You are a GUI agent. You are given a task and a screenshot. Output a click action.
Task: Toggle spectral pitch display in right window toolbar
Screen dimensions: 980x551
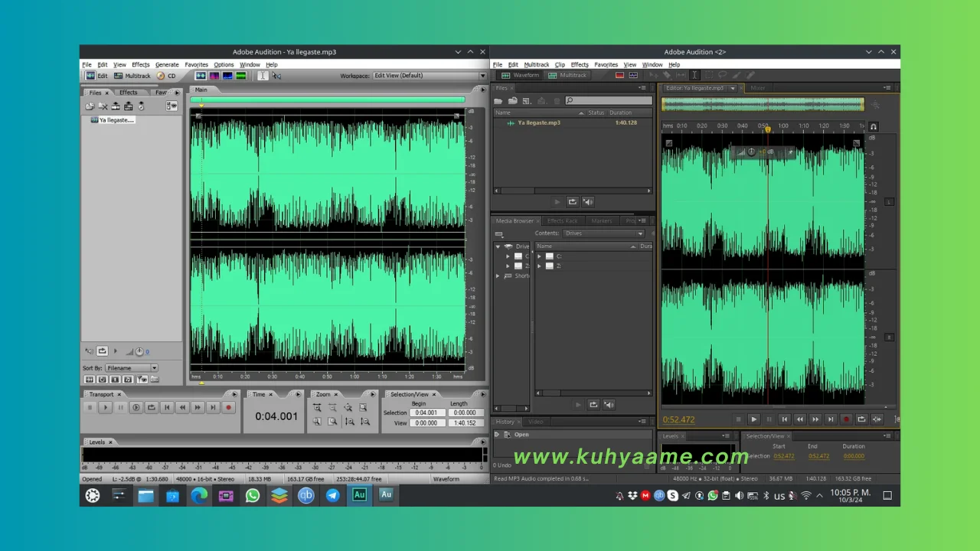633,75
